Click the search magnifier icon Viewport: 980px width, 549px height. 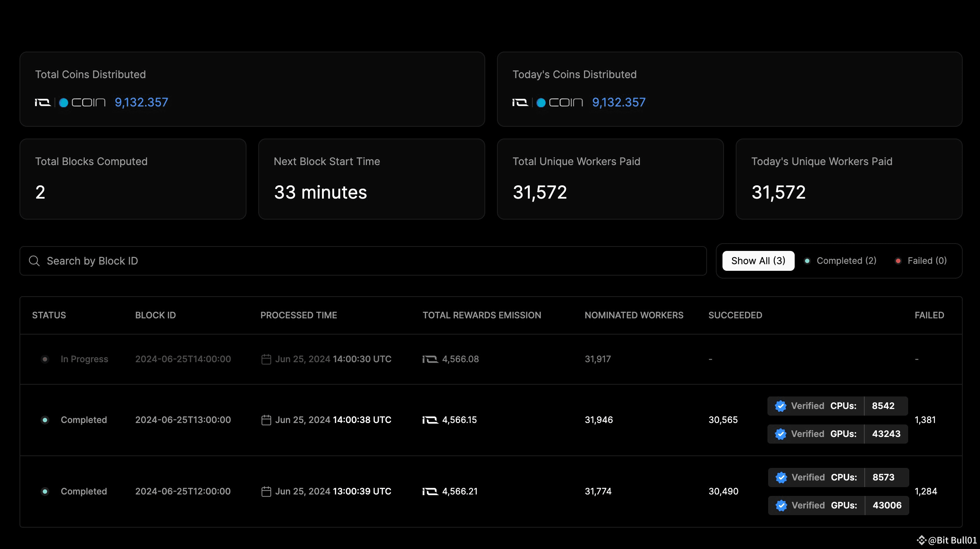(34, 261)
